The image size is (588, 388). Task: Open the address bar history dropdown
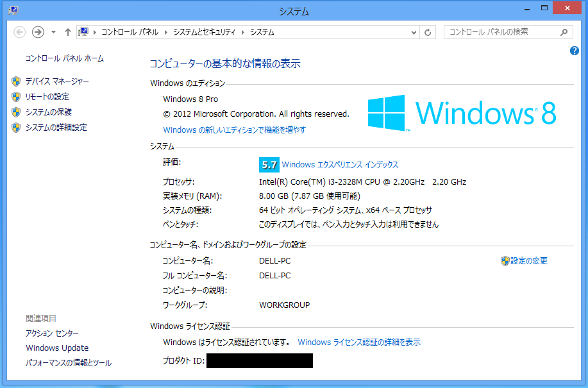[x=414, y=32]
